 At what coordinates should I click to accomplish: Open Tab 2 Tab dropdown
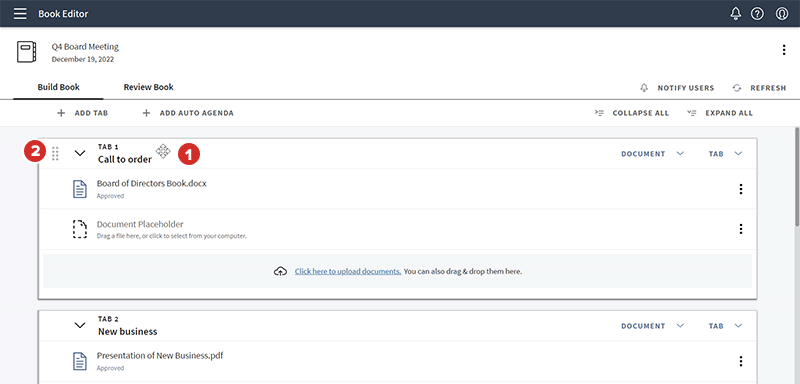725,326
